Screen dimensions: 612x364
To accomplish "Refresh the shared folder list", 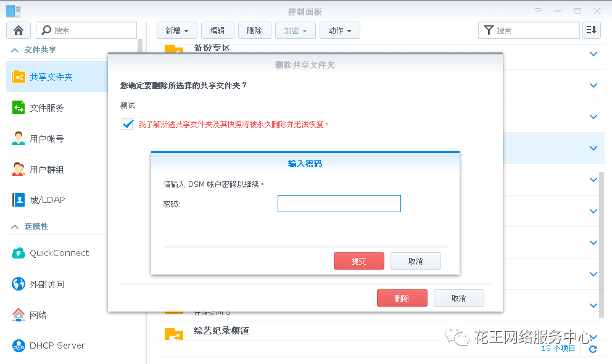I will [x=592, y=347].
